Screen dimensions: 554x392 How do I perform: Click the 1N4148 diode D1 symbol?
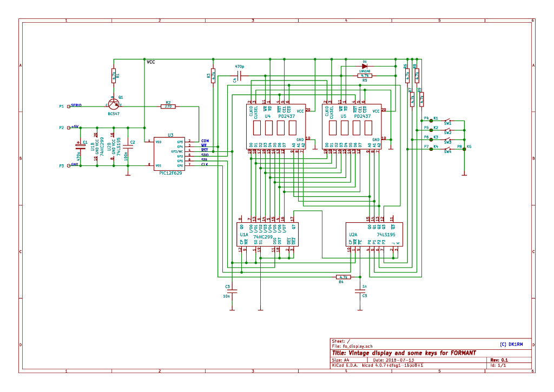365,67
